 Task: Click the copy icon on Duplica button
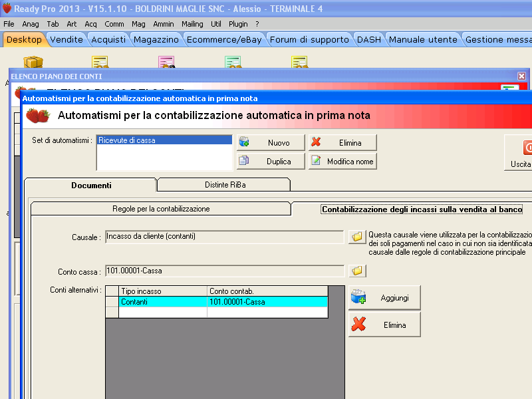click(x=243, y=160)
